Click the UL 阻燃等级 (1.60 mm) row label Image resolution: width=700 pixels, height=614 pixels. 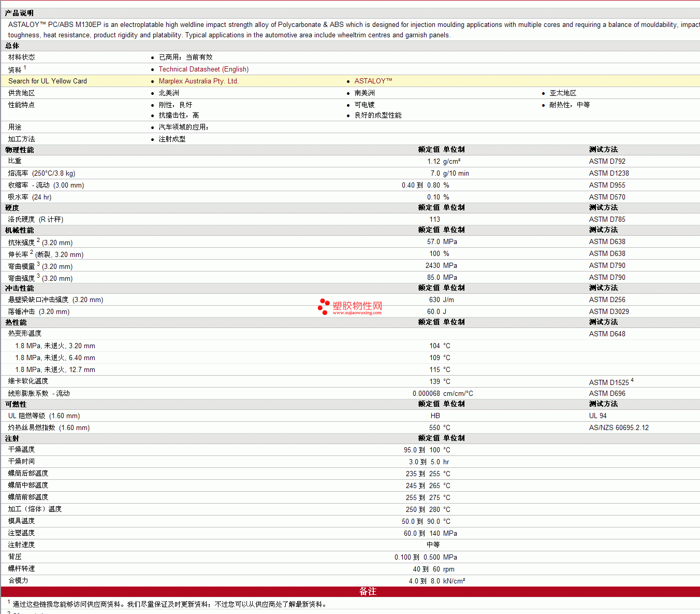pyautogui.click(x=44, y=416)
